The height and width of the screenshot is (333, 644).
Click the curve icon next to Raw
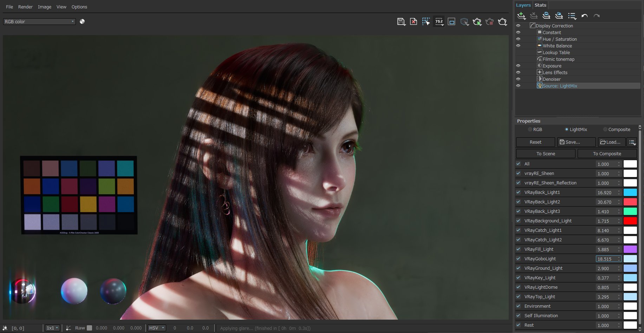69,328
